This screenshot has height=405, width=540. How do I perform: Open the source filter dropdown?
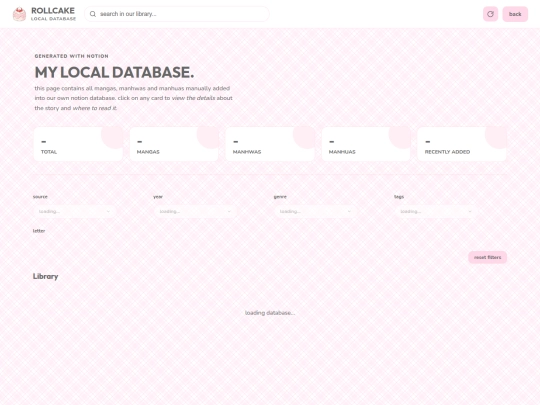click(x=74, y=211)
